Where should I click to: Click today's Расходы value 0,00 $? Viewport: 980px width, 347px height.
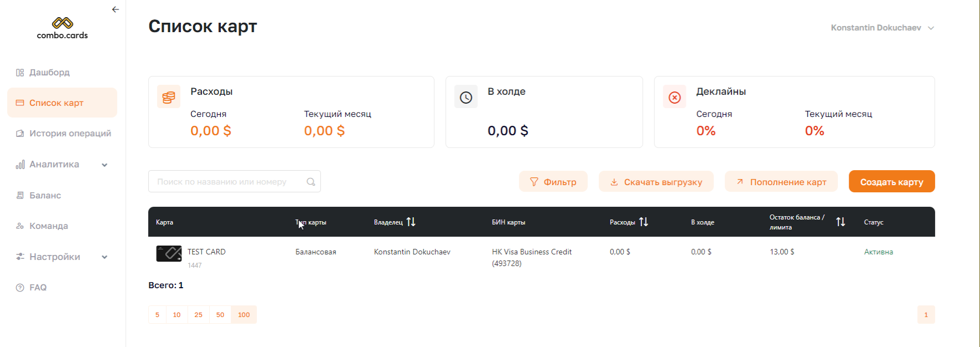point(211,131)
